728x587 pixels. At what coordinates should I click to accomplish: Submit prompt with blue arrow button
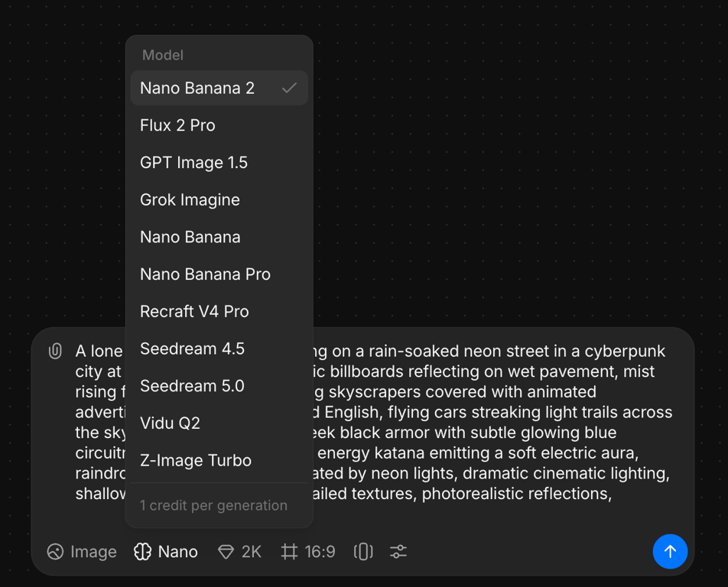point(670,551)
